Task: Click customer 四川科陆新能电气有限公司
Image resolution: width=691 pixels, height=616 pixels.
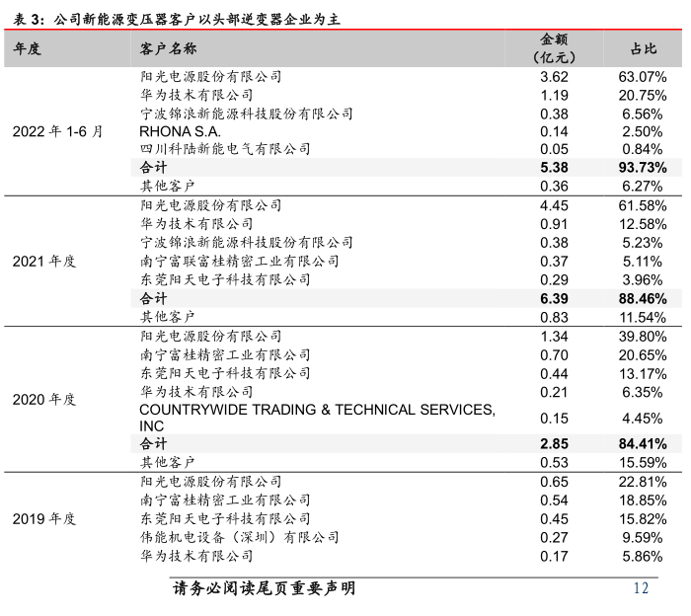Action: pos(225,149)
